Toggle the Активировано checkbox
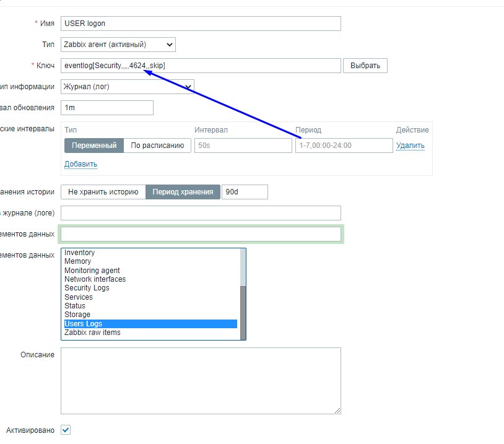The image size is (504, 444). click(x=66, y=430)
